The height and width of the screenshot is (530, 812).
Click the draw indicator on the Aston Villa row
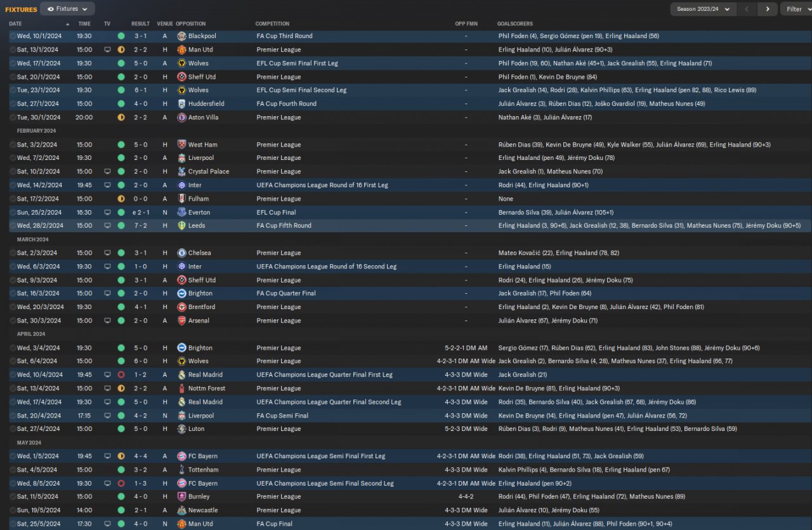point(121,117)
